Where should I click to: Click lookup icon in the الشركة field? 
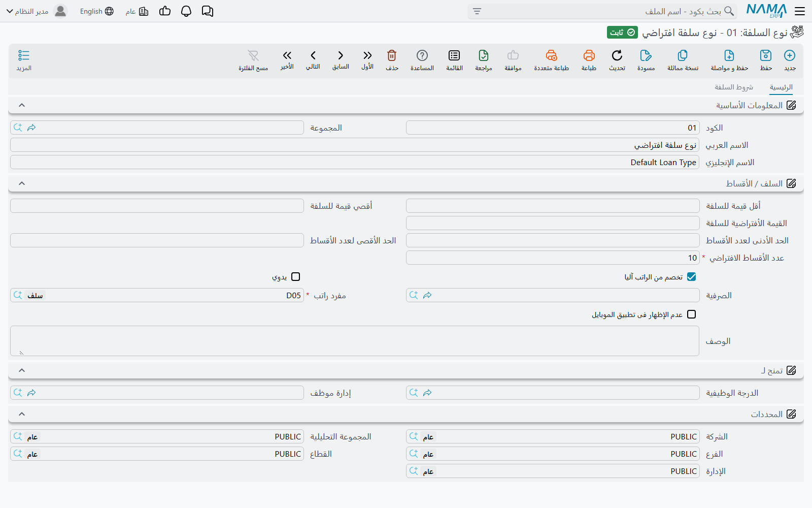tap(414, 436)
